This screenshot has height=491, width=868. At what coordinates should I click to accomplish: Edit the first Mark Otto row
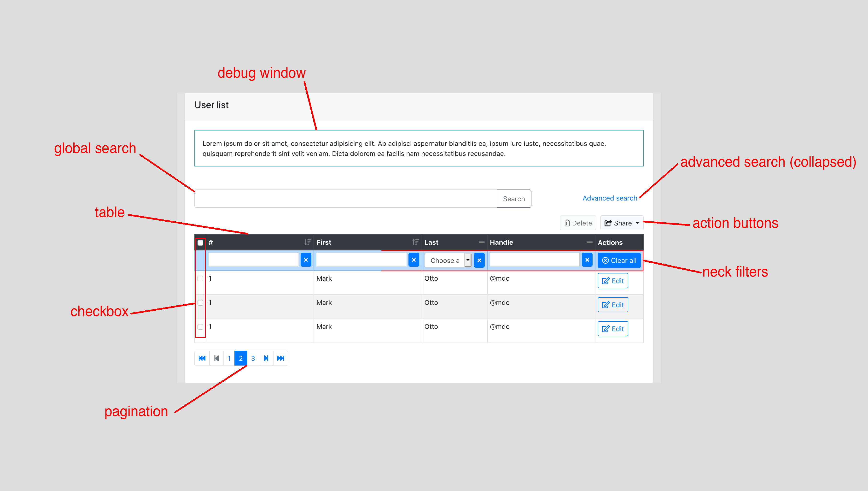tap(613, 281)
